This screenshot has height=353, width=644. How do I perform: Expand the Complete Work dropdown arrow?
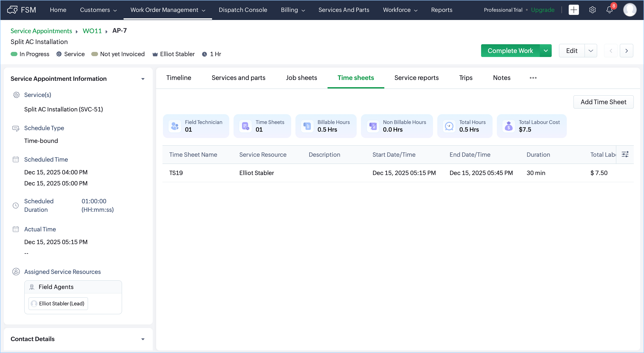[x=546, y=51]
